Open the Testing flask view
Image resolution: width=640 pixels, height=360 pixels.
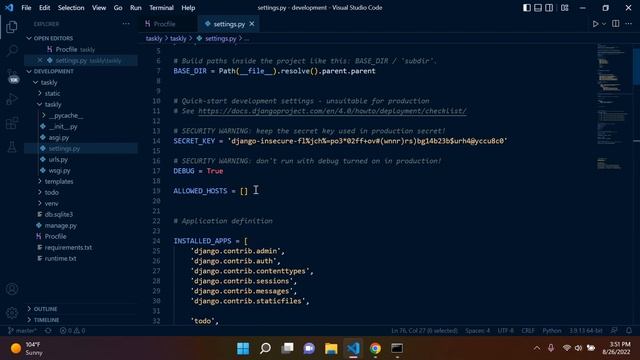12,147
